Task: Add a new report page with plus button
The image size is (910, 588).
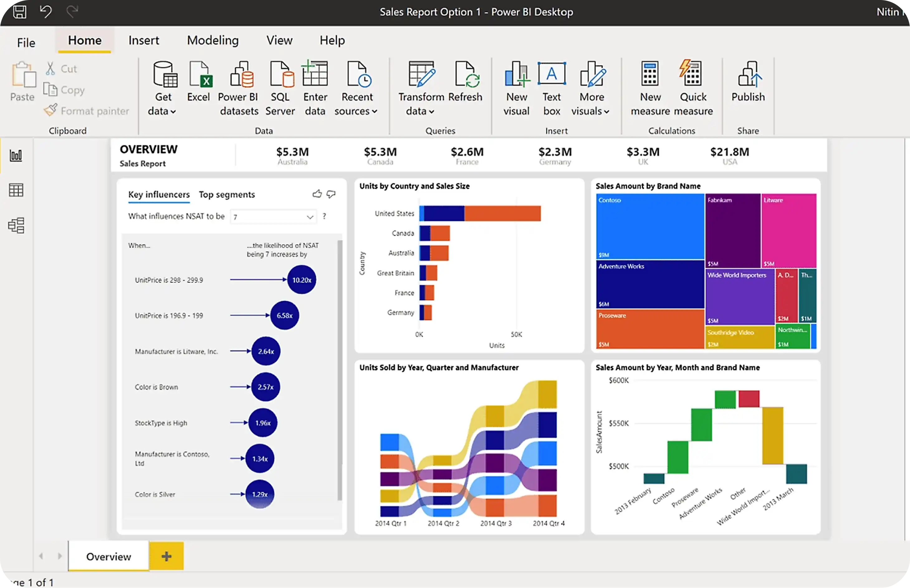Action: pos(166,556)
